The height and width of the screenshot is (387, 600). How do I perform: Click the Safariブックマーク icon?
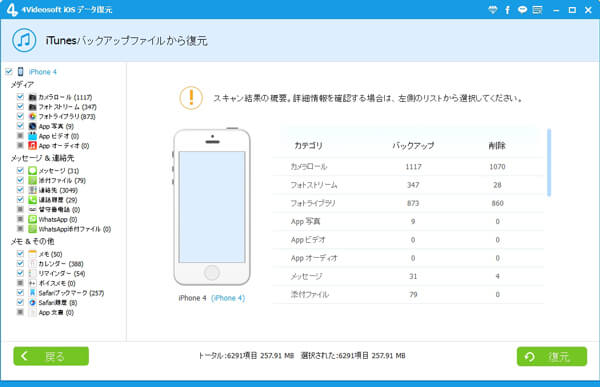coord(33,293)
